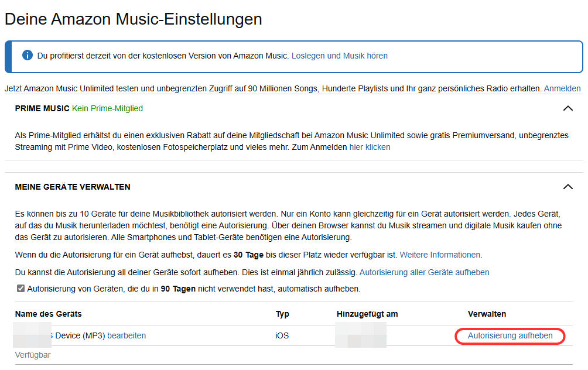Viewport: 588px width, 370px height.
Task: Click 'Hinzugefügt am' column header
Action: (x=367, y=314)
